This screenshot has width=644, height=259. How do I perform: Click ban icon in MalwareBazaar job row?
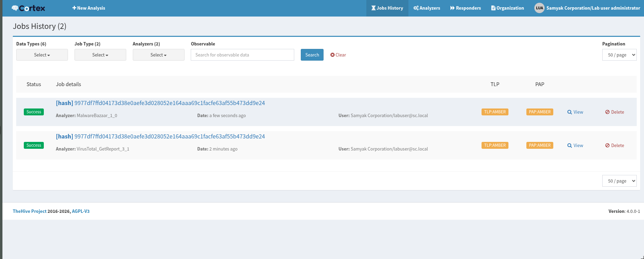(x=607, y=112)
